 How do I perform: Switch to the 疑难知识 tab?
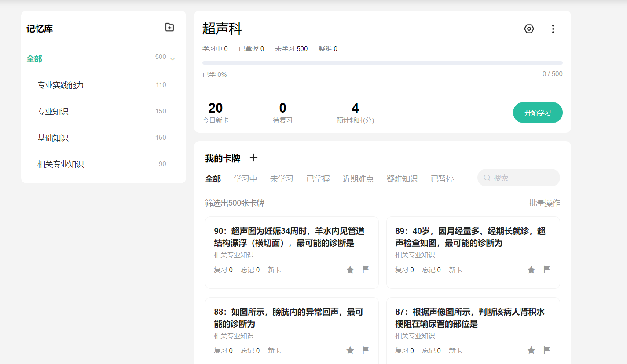tap(402, 179)
